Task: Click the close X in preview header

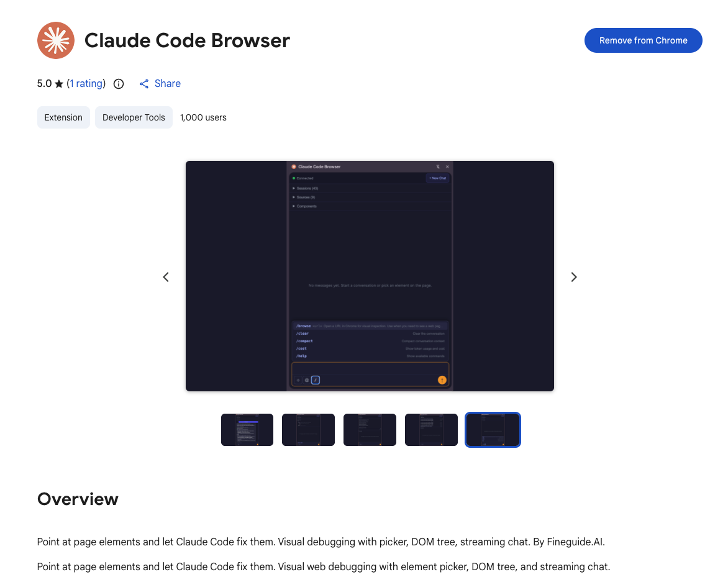Action: click(x=448, y=166)
